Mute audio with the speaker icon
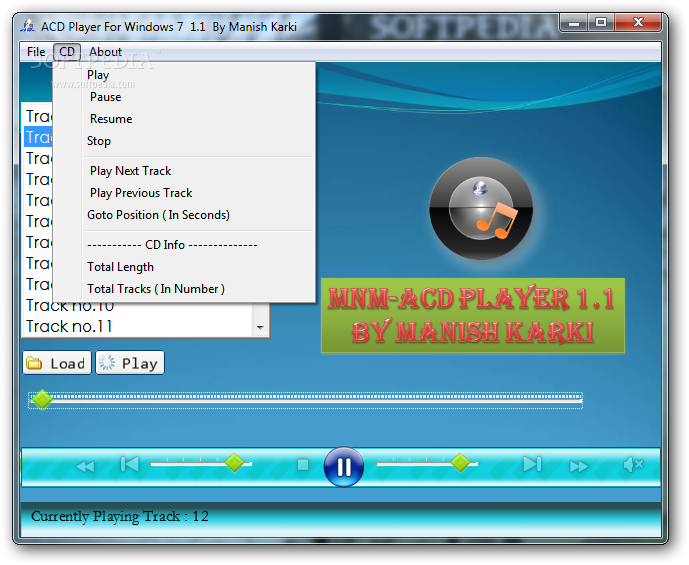The width and height of the screenshot is (689, 565). [x=633, y=464]
